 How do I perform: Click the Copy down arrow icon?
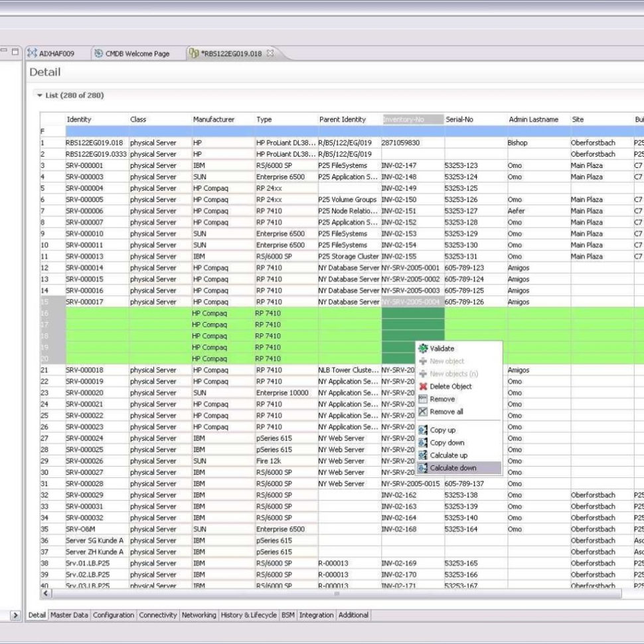tap(424, 443)
